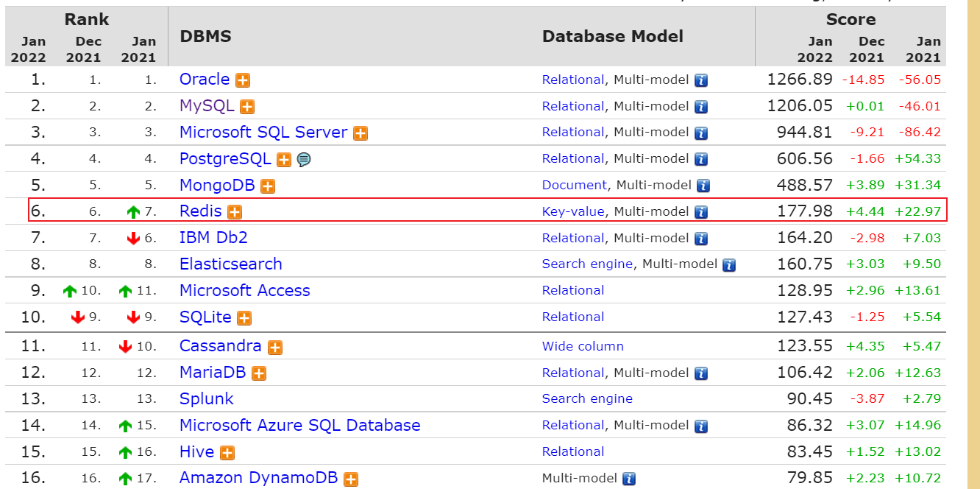Image resolution: width=980 pixels, height=489 pixels.
Task: Open the Cassandra DBMS link
Action: pos(221,346)
